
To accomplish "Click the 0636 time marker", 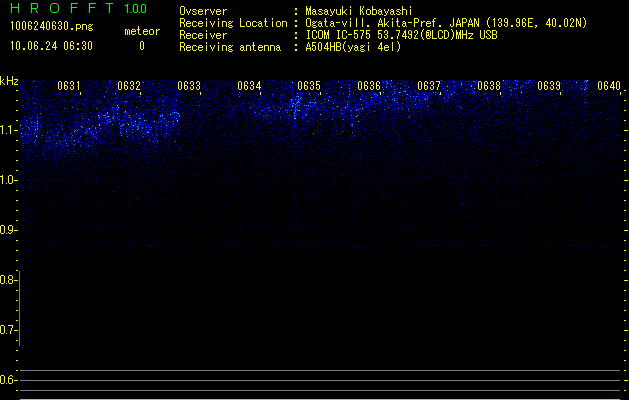I will click(x=369, y=86).
